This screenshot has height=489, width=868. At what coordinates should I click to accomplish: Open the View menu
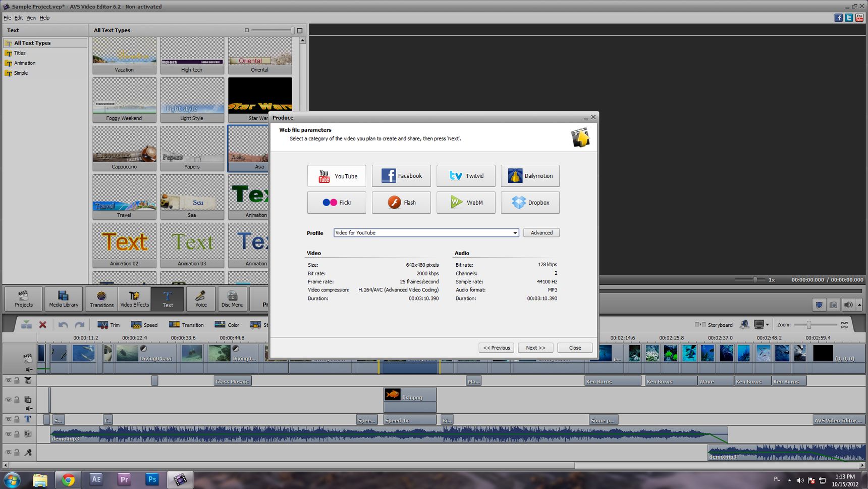pos(31,18)
